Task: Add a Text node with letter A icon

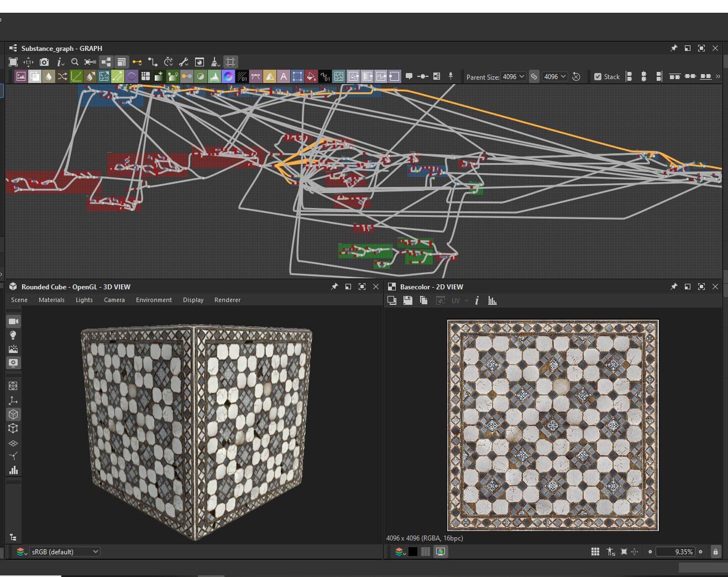Action: tap(284, 76)
